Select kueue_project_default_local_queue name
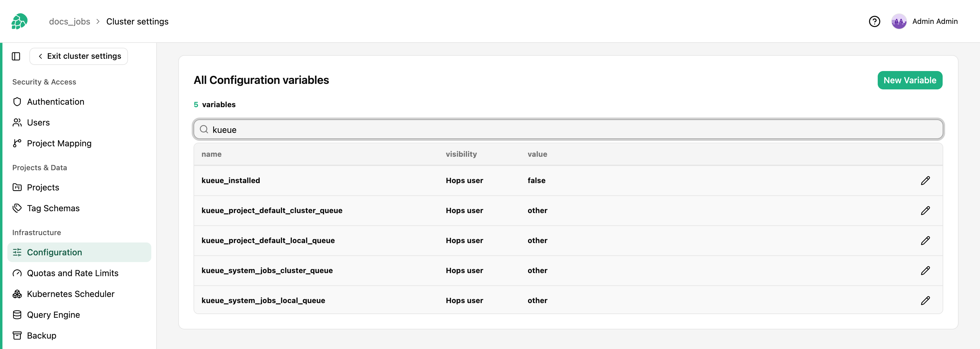 coord(268,241)
